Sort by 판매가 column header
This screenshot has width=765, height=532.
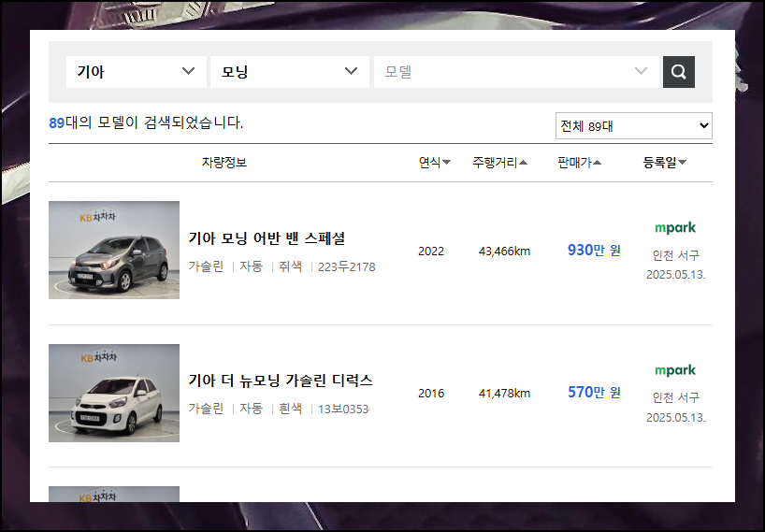579,163
